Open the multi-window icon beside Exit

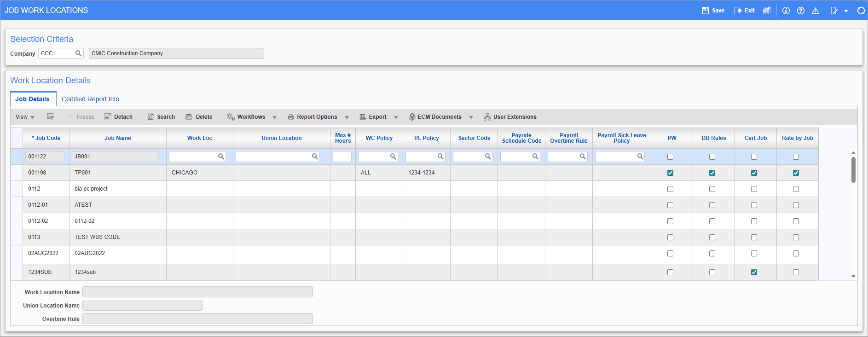pos(766,11)
